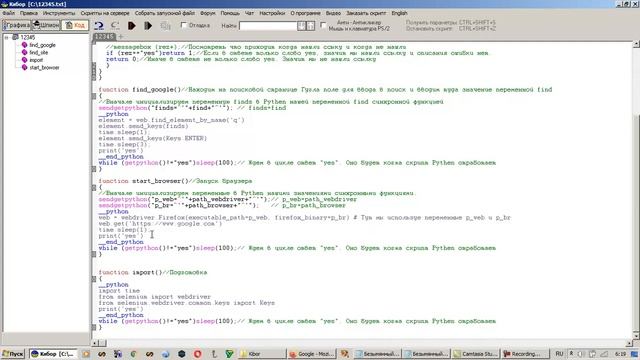Image resolution: width=640 pixels, height=360 pixels.
Task: Add a new tab with the plus button
Action: coord(121,37)
